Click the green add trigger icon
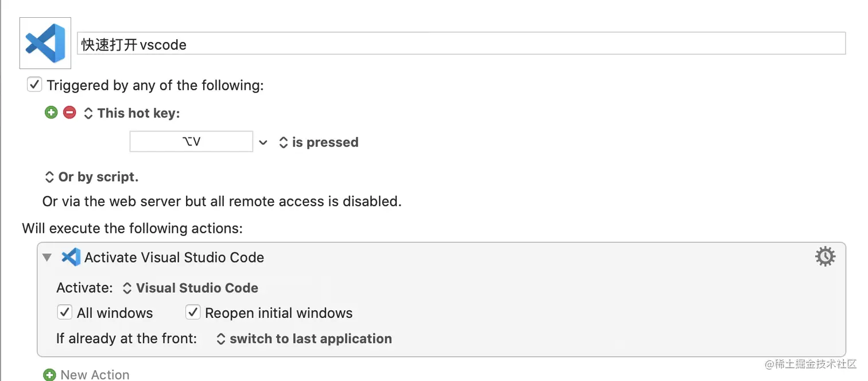The image size is (868, 381). [51, 113]
